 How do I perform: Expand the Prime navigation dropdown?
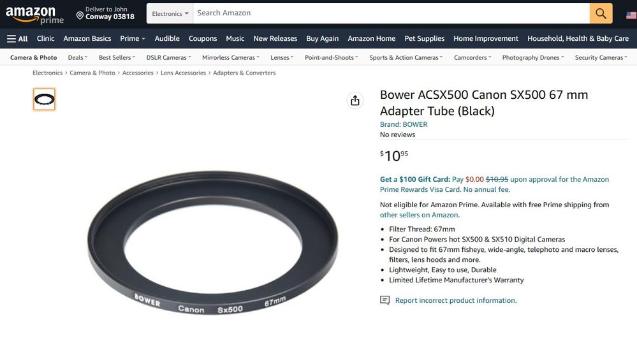pos(133,39)
